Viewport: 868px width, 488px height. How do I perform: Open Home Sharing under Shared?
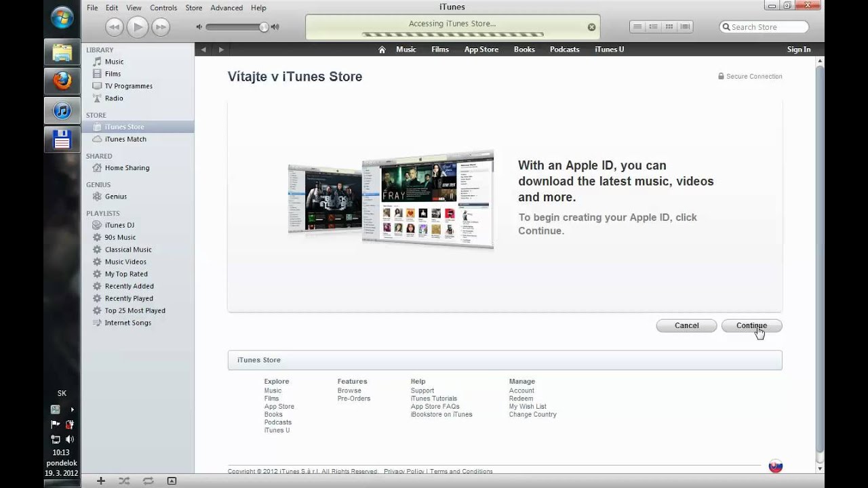(x=127, y=168)
